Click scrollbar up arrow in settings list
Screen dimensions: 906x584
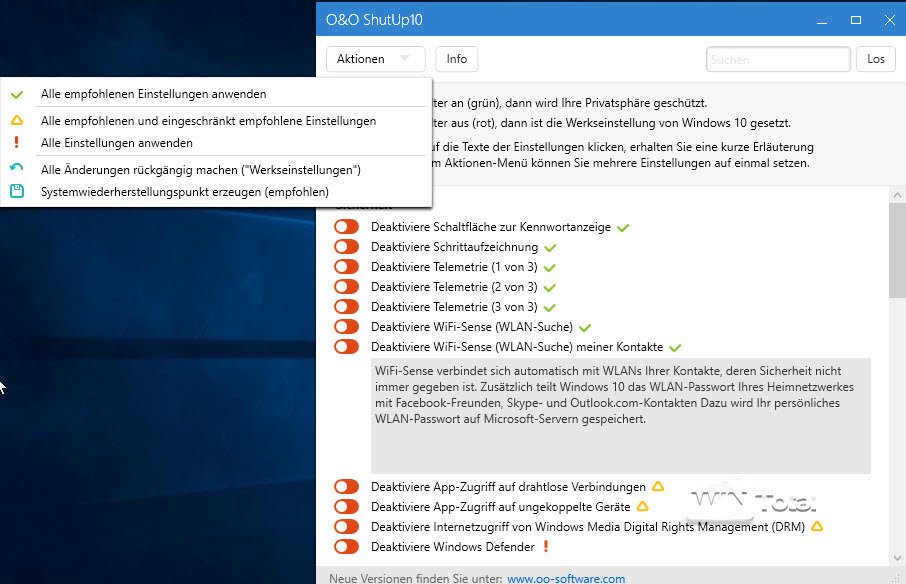pos(897,195)
